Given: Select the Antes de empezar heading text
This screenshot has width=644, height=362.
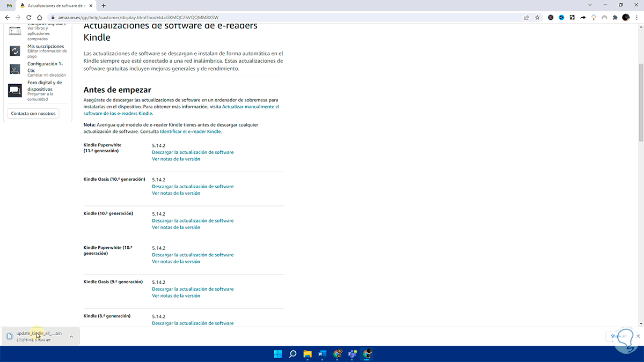Looking at the screenshot, I should pos(118,90).
